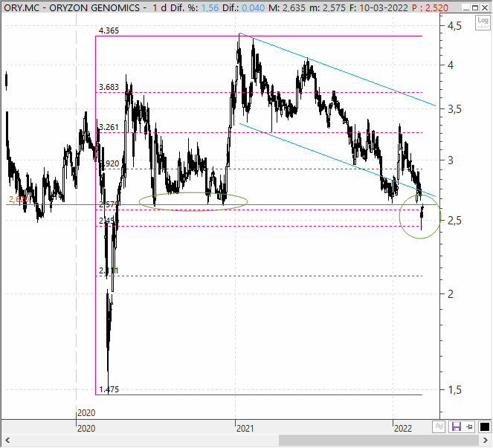Click the orange 2,620 price label

pos(19,199)
